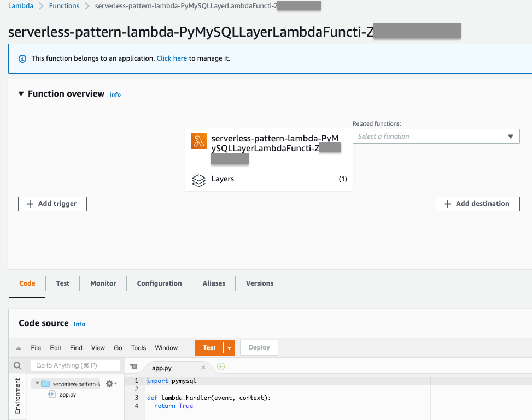The image size is (532, 420).
Task: Open environment settings gear icon
Action: point(109,384)
